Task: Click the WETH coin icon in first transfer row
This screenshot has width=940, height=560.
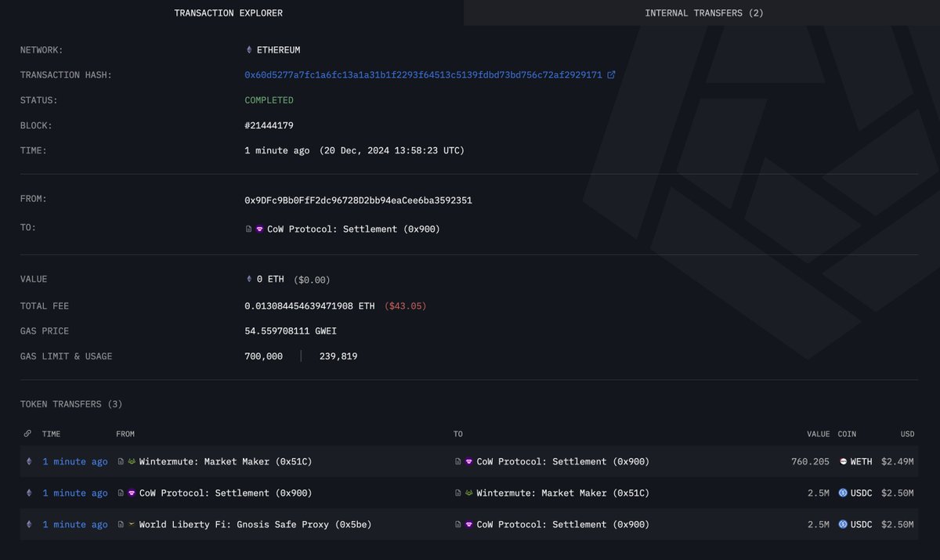Action: click(x=845, y=461)
